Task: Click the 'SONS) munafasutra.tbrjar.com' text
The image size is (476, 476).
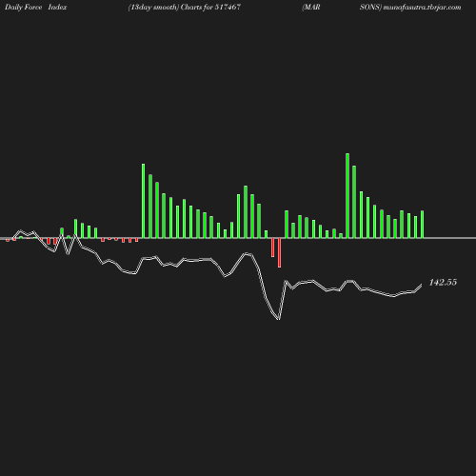Action: click(x=410, y=8)
